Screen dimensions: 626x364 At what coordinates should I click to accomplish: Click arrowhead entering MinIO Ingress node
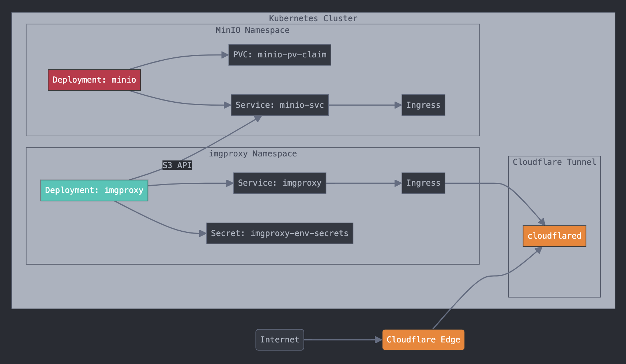398,105
